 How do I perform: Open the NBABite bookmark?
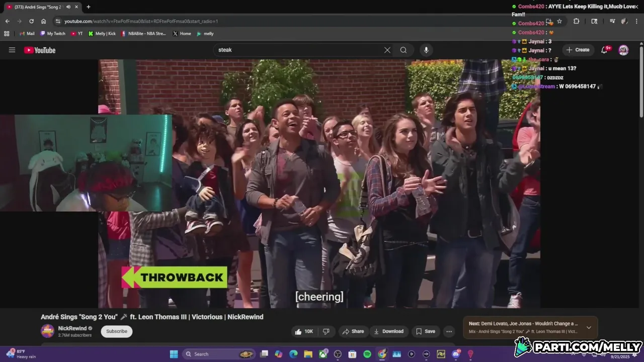point(143,34)
